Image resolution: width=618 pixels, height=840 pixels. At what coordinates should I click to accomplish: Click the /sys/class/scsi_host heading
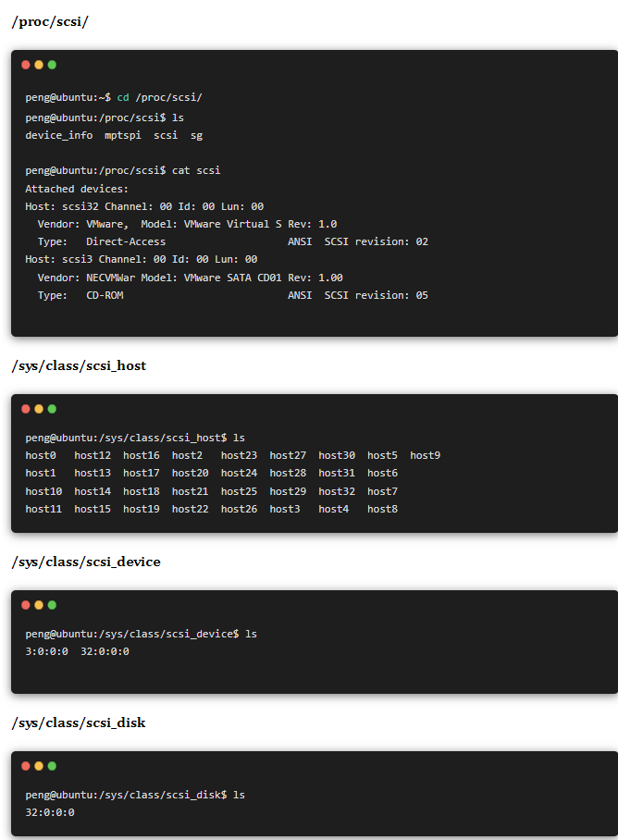coord(79,365)
